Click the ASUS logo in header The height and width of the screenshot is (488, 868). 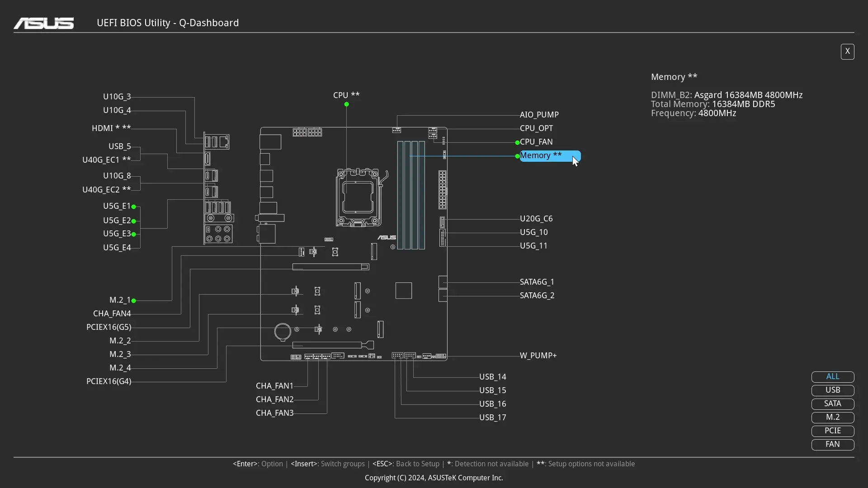pos(43,23)
